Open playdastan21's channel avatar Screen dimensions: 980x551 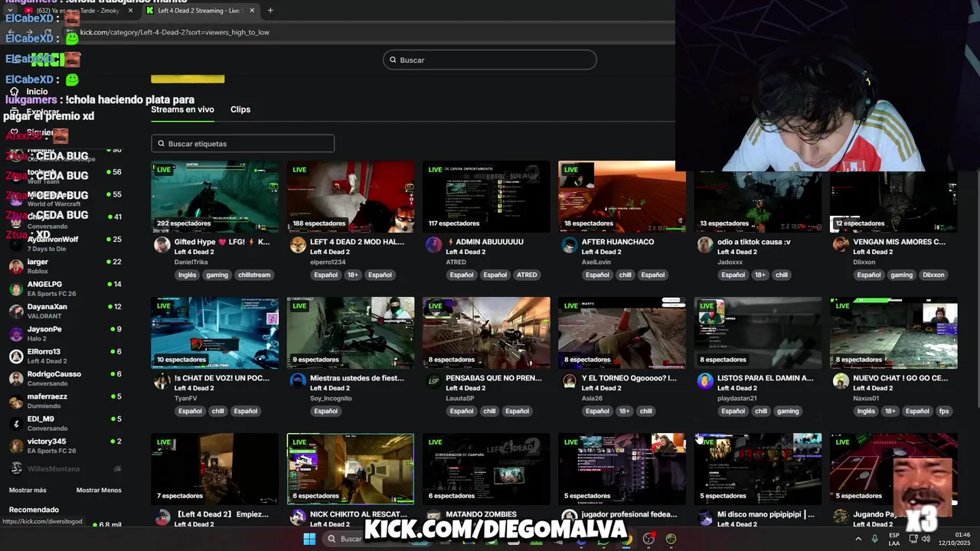(705, 381)
